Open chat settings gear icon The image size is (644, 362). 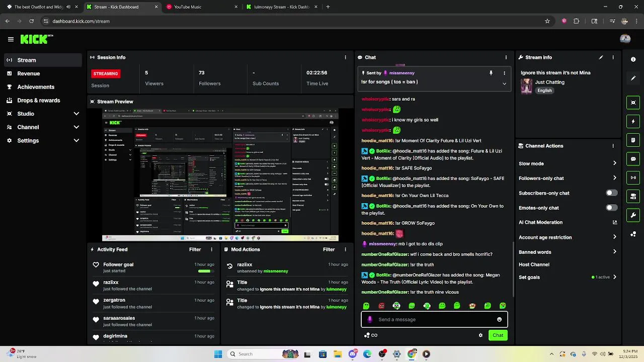[x=480, y=335]
